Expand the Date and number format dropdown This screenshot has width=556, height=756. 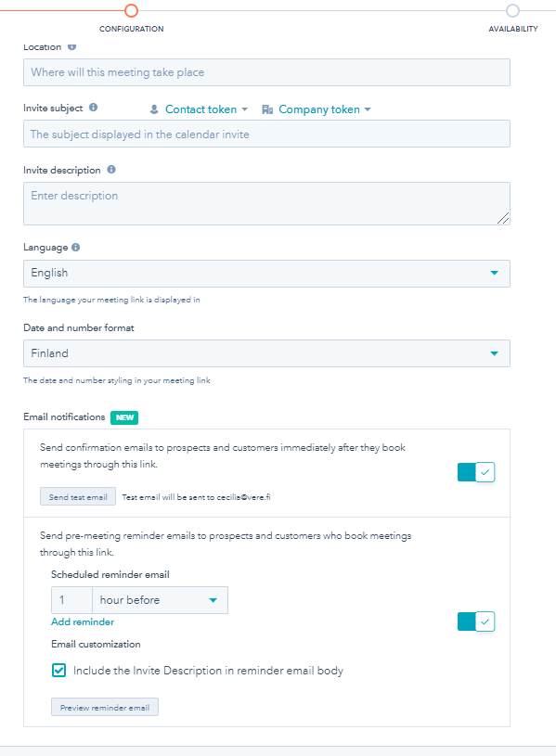[x=266, y=353]
